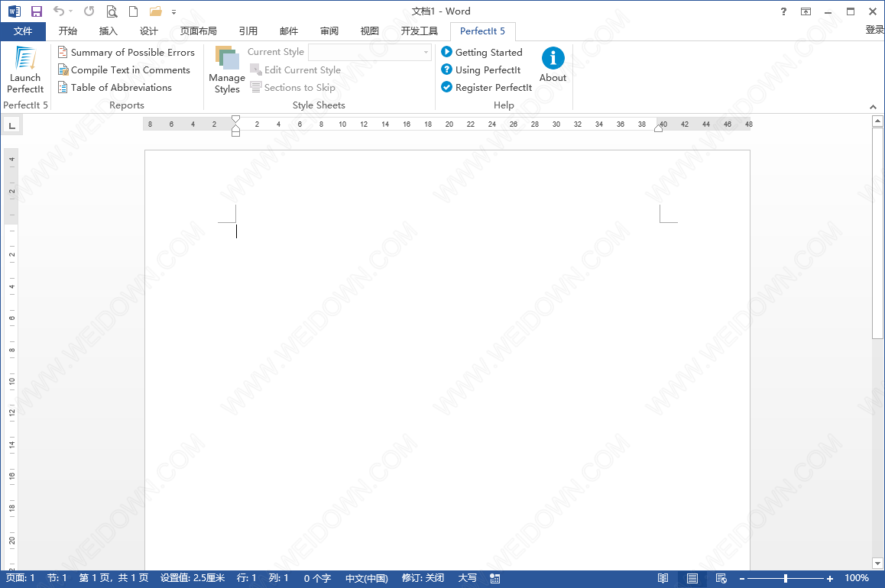885x588 pixels.
Task: Switch to Read Mode view
Action: pyautogui.click(x=663, y=578)
